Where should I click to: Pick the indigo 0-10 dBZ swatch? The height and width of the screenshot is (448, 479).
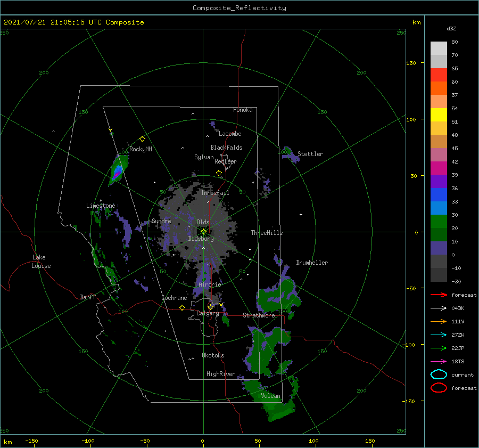439,248
